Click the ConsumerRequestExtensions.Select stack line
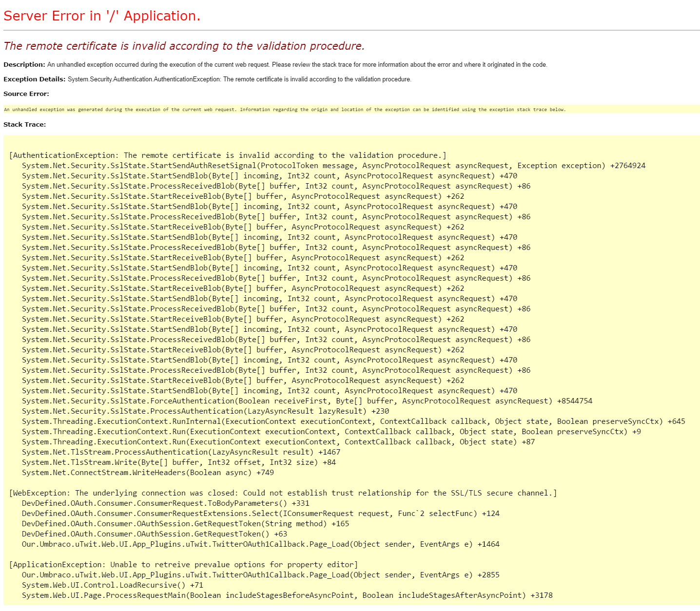Viewport: 700px width, 611px height. [x=260, y=514]
